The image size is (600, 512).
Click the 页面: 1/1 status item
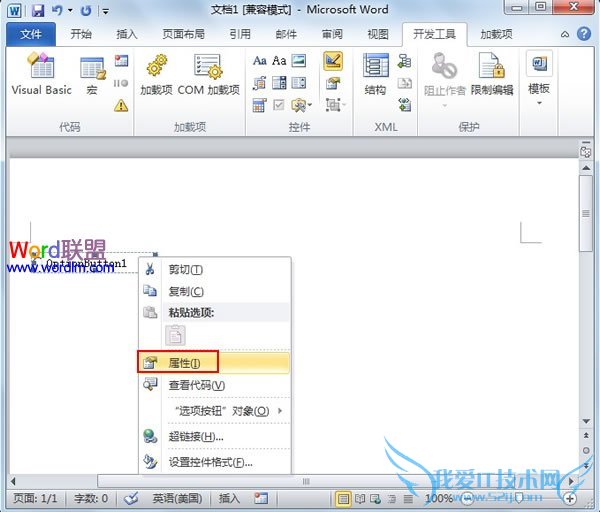tap(35, 498)
